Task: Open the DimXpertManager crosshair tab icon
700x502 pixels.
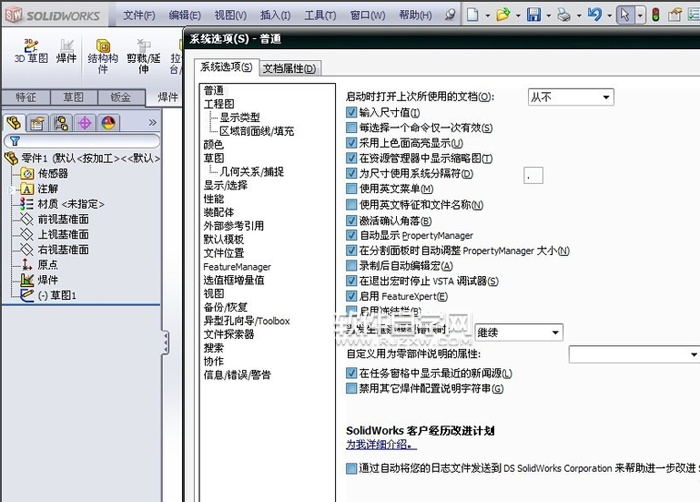Action: [84, 123]
